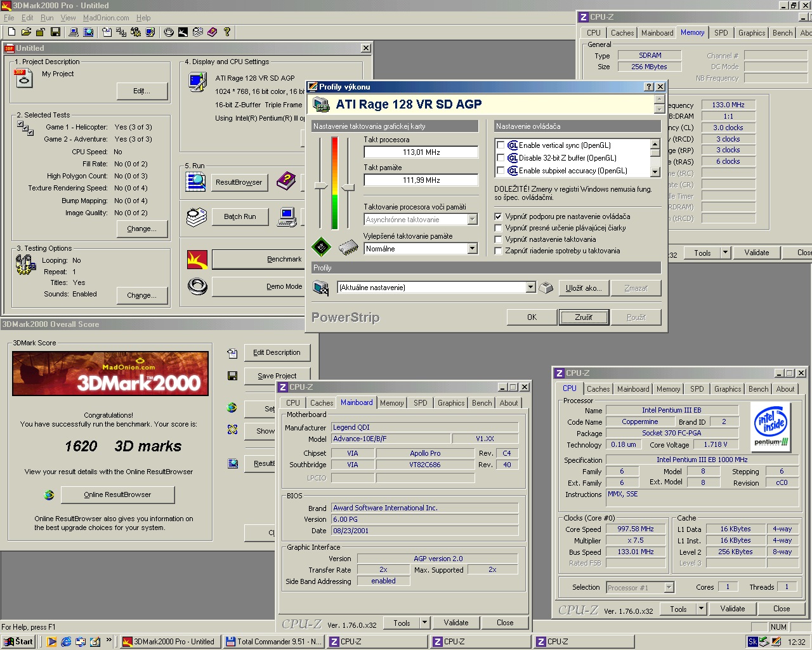This screenshot has width=812, height=650.
Task: Click the demo mode ring toolbar icon
Action: coord(169,32)
